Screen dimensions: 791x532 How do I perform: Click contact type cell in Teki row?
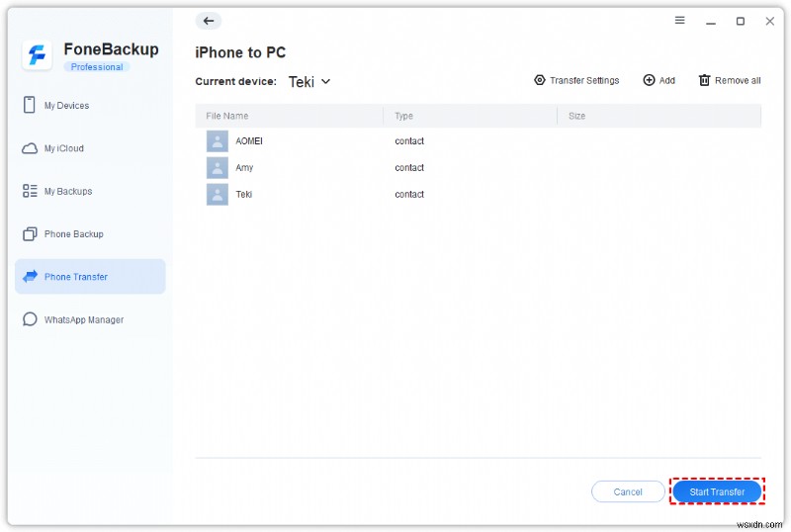[x=409, y=195]
